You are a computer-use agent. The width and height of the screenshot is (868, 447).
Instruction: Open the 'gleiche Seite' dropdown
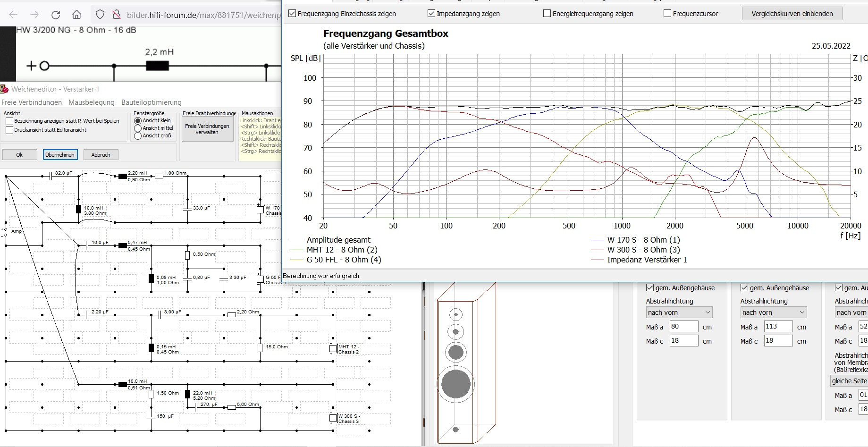pyautogui.click(x=849, y=381)
